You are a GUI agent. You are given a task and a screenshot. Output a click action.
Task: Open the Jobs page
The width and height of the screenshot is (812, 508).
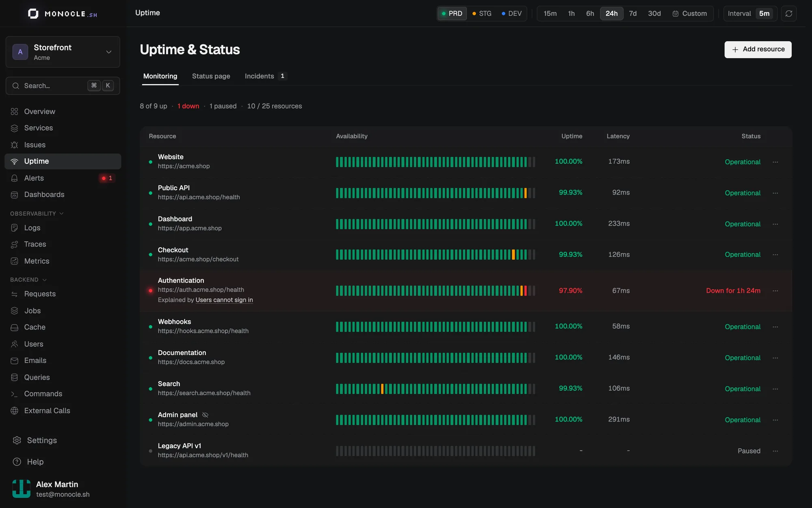click(63, 310)
